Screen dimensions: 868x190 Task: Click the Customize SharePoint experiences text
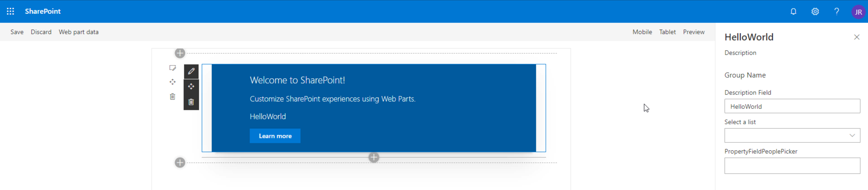click(332, 99)
